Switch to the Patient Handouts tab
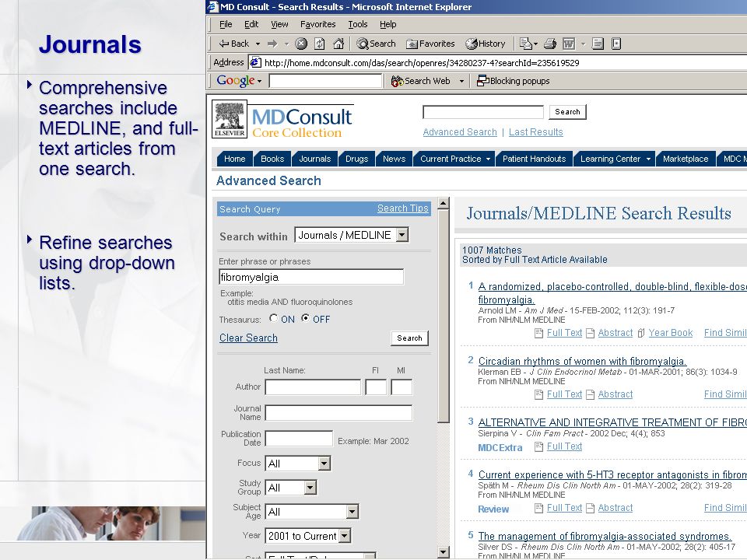The width and height of the screenshot is (747, 560). pos(534,159)
